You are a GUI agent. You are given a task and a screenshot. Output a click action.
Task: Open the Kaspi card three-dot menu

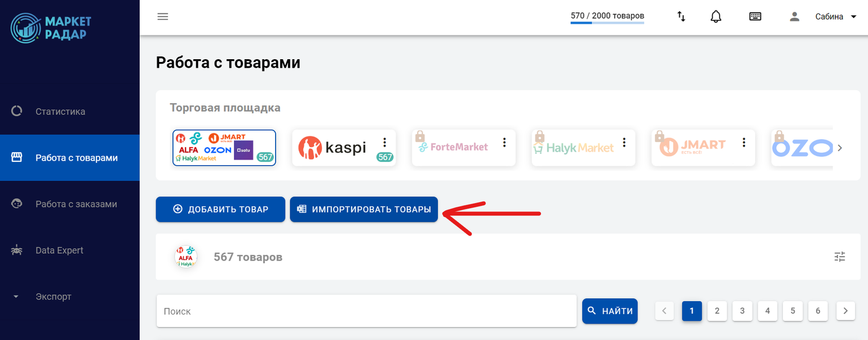[x=385, y=142]
